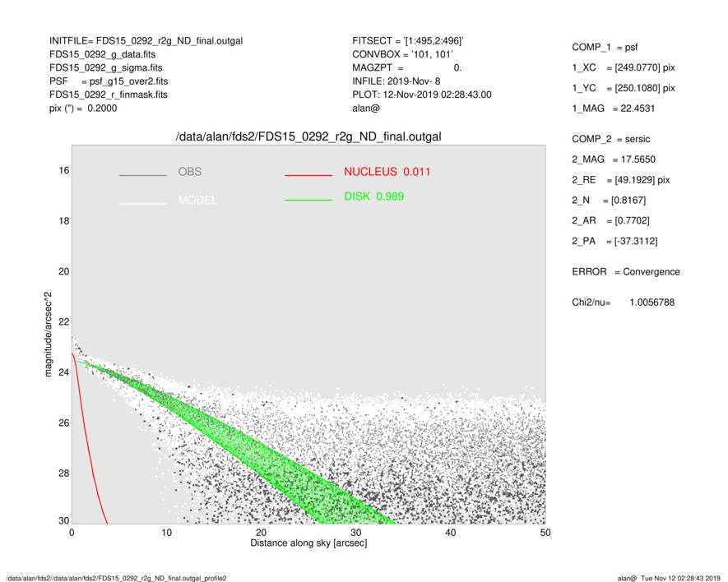Click the COMP_1 = psf label

[x=605, y=48]
